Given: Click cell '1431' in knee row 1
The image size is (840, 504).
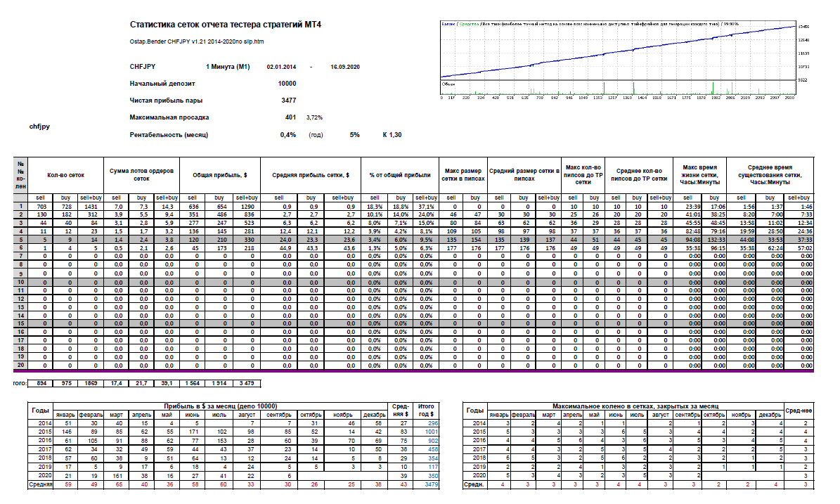Looking at the screenshot, I should [x=91, y=206].
